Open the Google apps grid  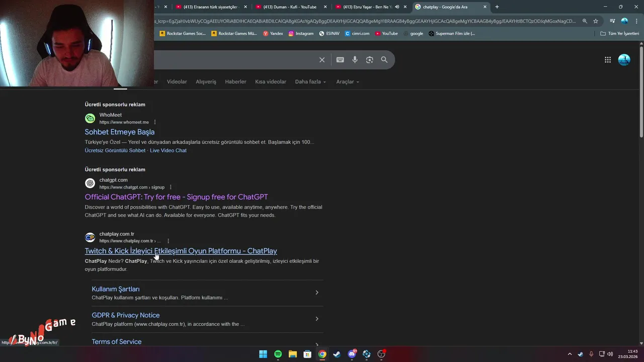point(608,60)
